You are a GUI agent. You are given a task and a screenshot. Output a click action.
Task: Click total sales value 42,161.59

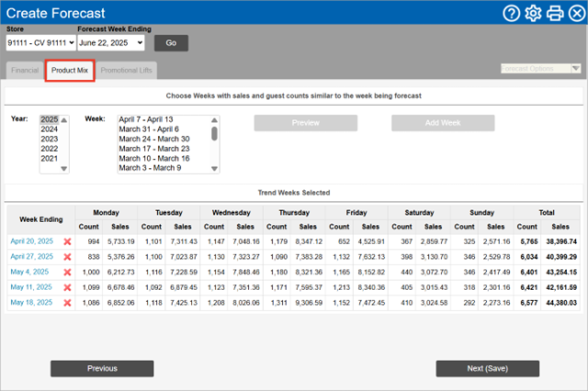(x=561, y=287)
